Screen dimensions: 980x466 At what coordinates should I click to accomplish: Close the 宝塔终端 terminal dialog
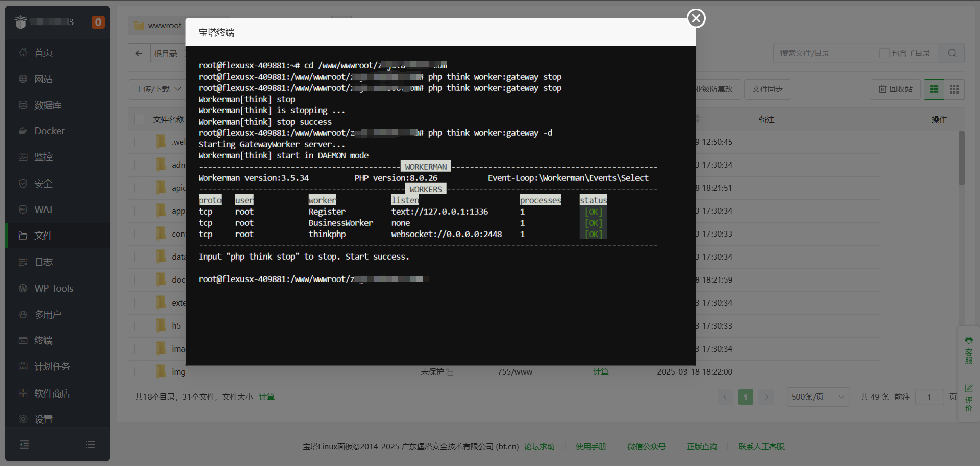pos(696,18)
